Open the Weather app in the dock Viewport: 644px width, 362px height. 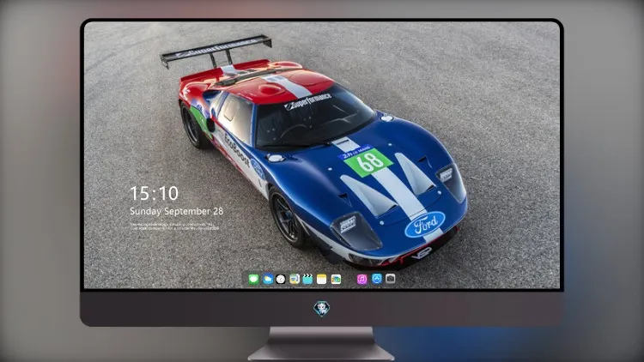click(268, 279)
